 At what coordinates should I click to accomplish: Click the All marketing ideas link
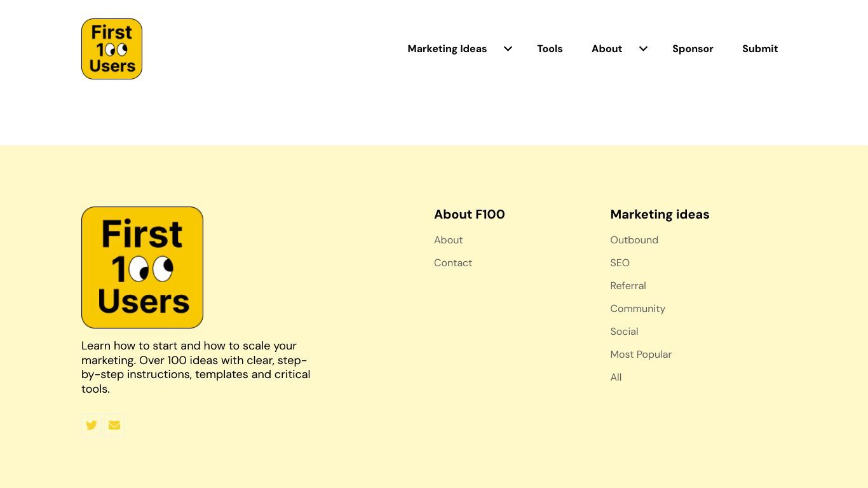[x=616, y=377]
